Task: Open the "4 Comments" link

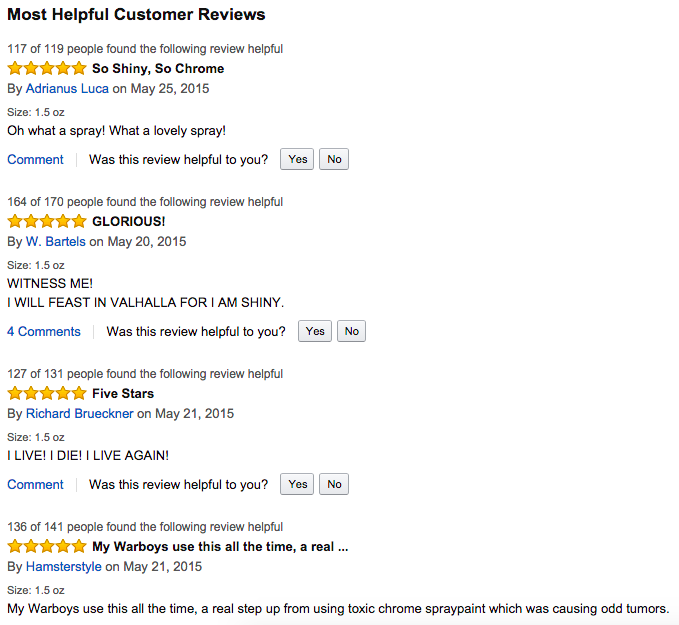Action: point(44,332)
